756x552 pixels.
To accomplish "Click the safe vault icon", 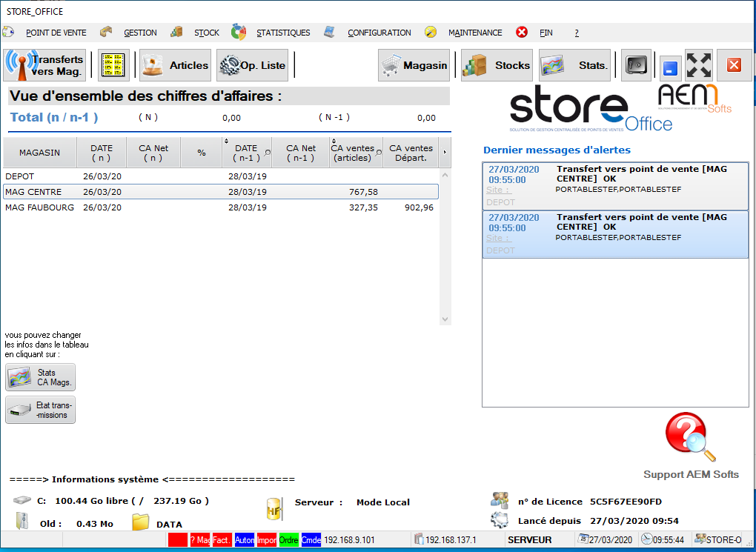I will [636, 65].
